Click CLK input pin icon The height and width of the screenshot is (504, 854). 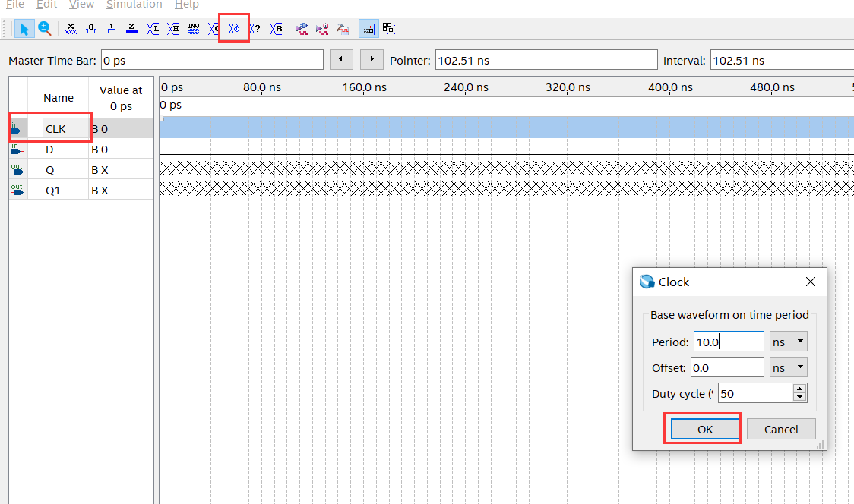pos(17,128)
